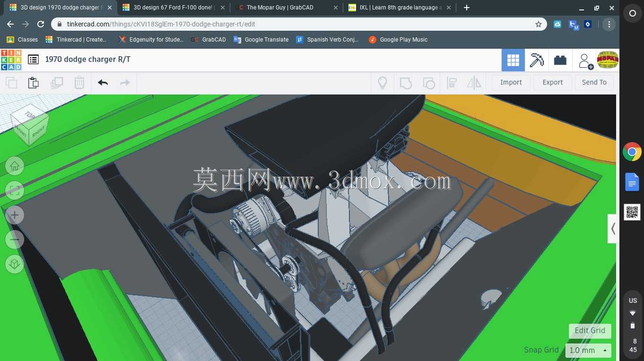Open the Snap Grid 1.0 mm dropdown
The image size is (644, 361).
pyautogui.click(x=588, y=351)
